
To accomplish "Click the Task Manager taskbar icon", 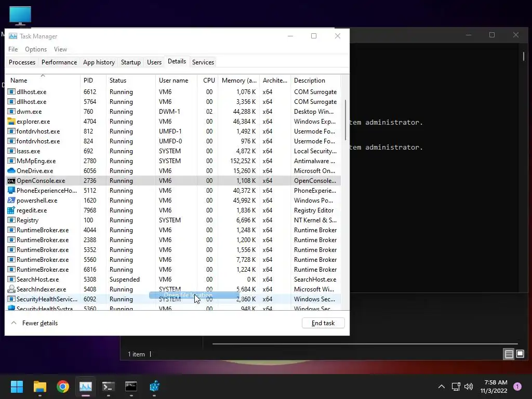I will click(86, 387).
